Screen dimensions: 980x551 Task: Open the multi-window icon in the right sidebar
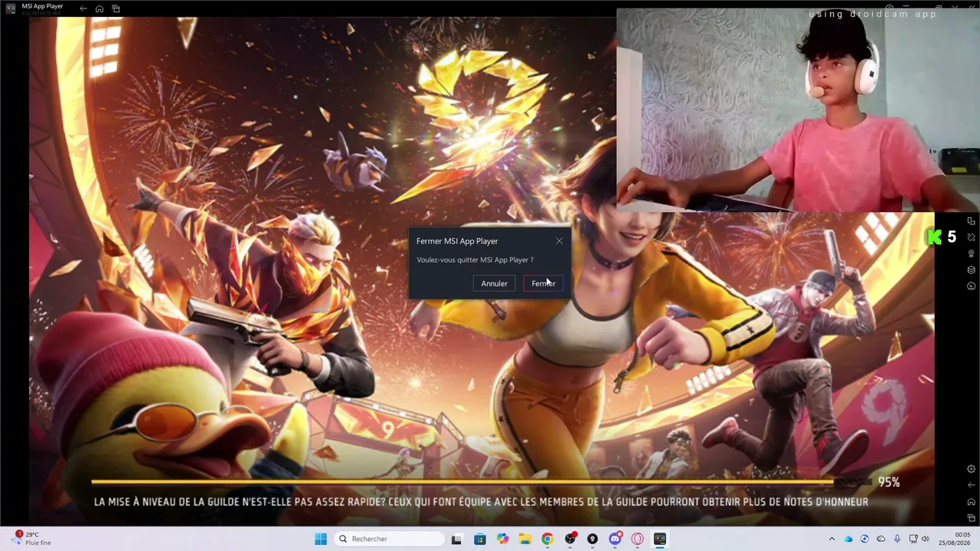(971, 221)
